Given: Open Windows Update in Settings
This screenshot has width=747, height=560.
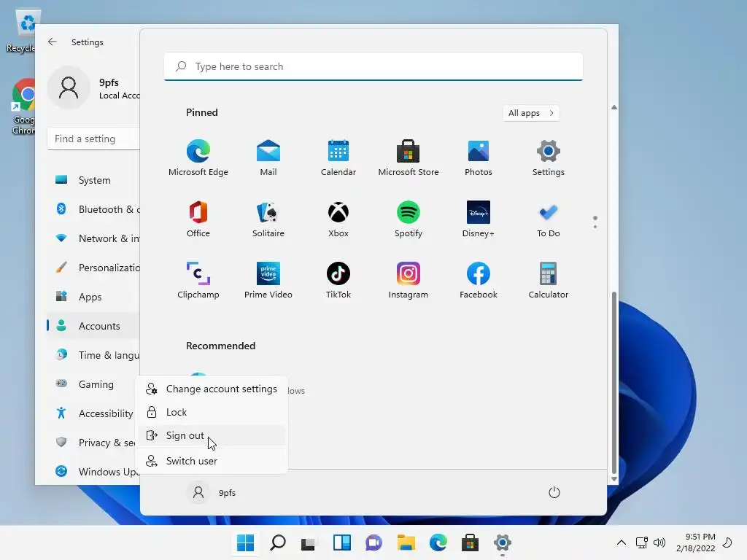Looking at the screenshot, I should pos(93,472).
